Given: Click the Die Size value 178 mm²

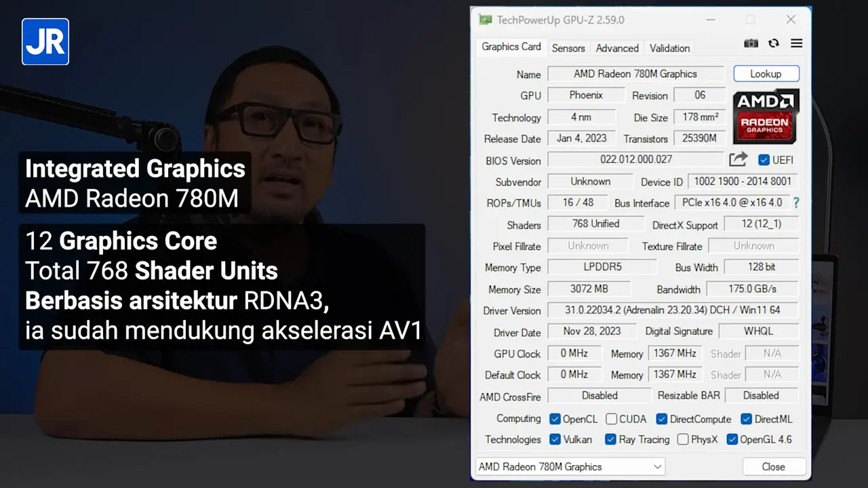Looking at the screenshot, I should coord(700,117).
